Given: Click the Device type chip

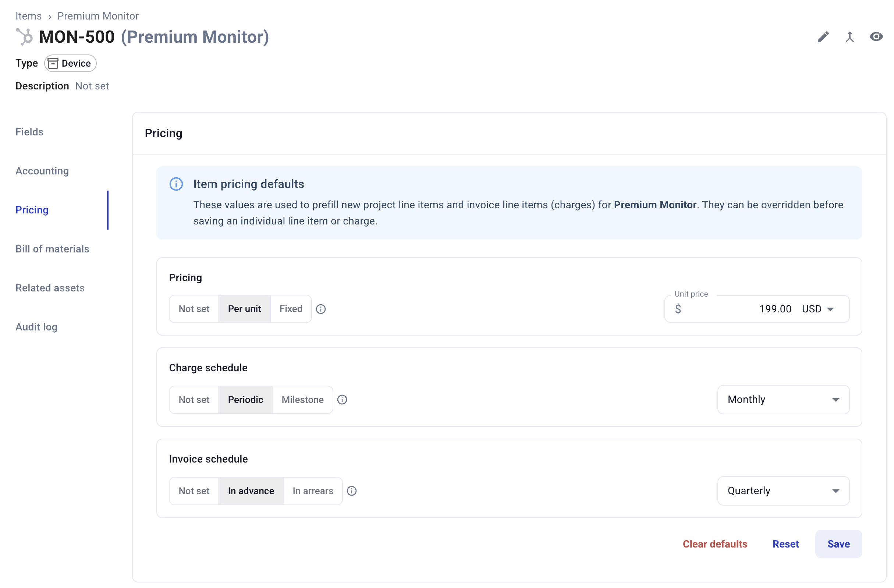Looking at the screenshot, I should click(x=70, y=63).
